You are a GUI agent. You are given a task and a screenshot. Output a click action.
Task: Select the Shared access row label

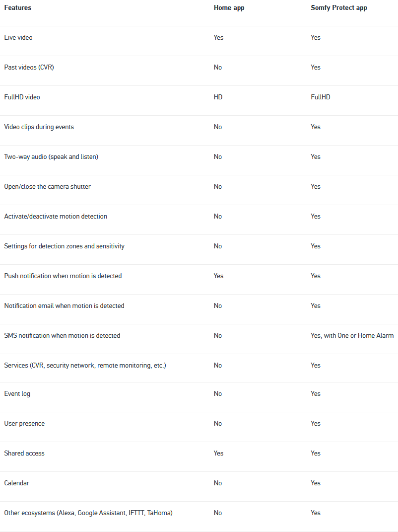tap(24, 454)
